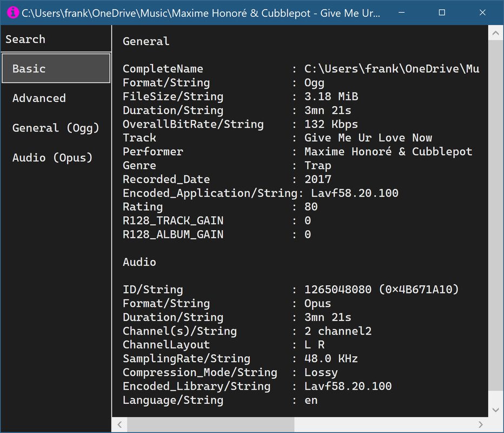Click the 'Opus' format value

coord(317,304)
